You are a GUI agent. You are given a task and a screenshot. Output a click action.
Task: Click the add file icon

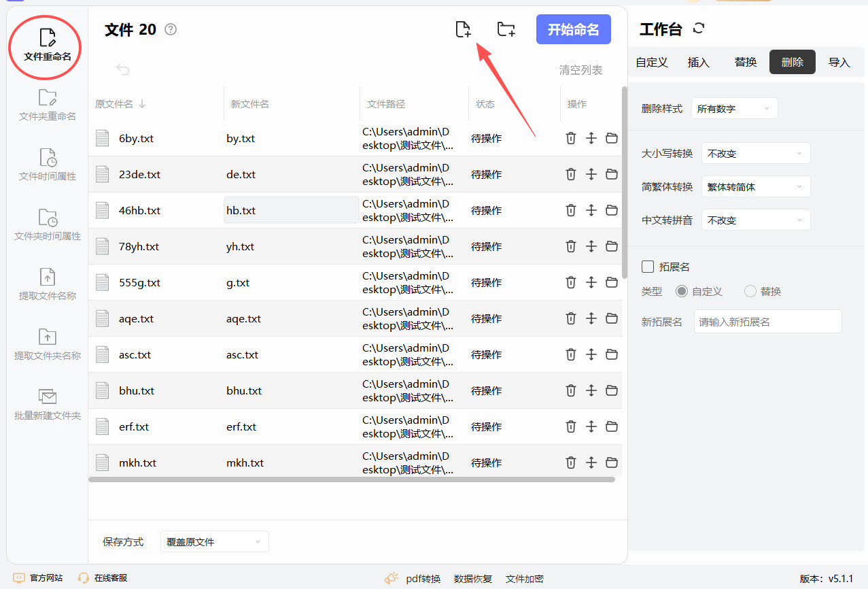[x=463, y=29]
